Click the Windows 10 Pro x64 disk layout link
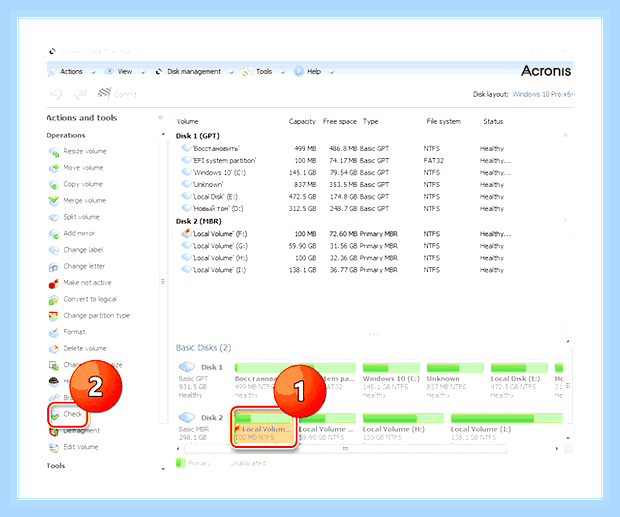The width and height of the screenshot is (620, 517). coord(543,94)
